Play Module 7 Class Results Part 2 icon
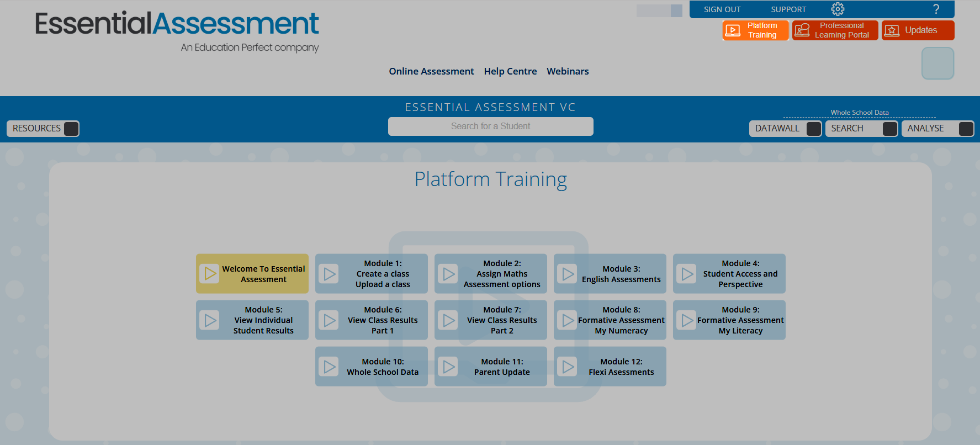The width and height of the screenshot is (980, 445). pos(449,320)
